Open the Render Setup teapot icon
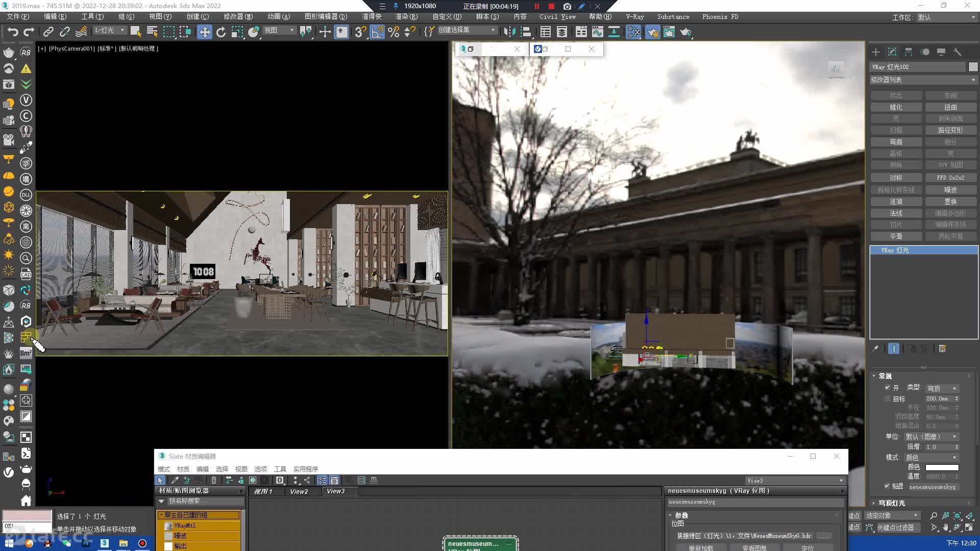This screenshot has width=980, height=551. point(652,32)
